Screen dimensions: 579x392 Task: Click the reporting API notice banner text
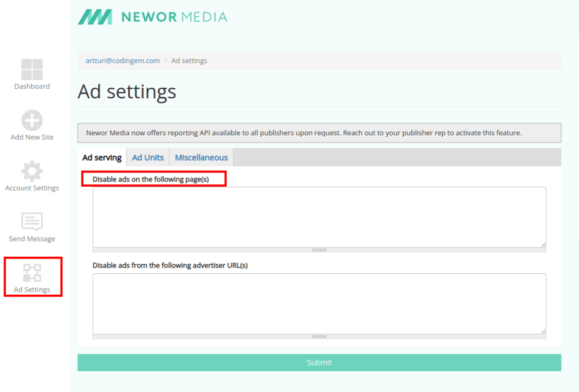pos(304,132)
